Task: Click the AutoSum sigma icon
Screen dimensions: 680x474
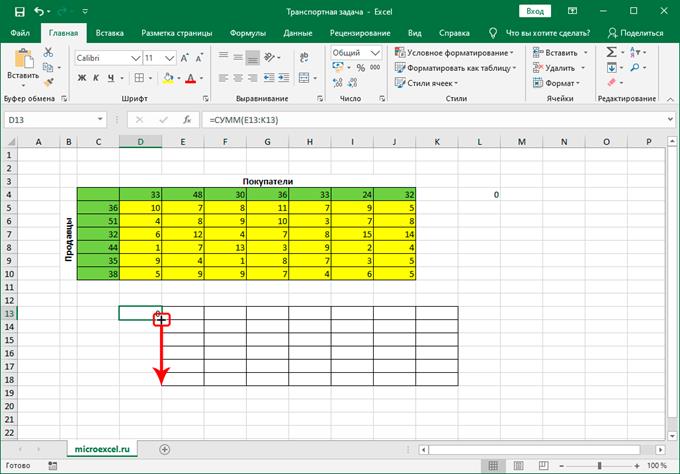Action: tap(611, 52)
